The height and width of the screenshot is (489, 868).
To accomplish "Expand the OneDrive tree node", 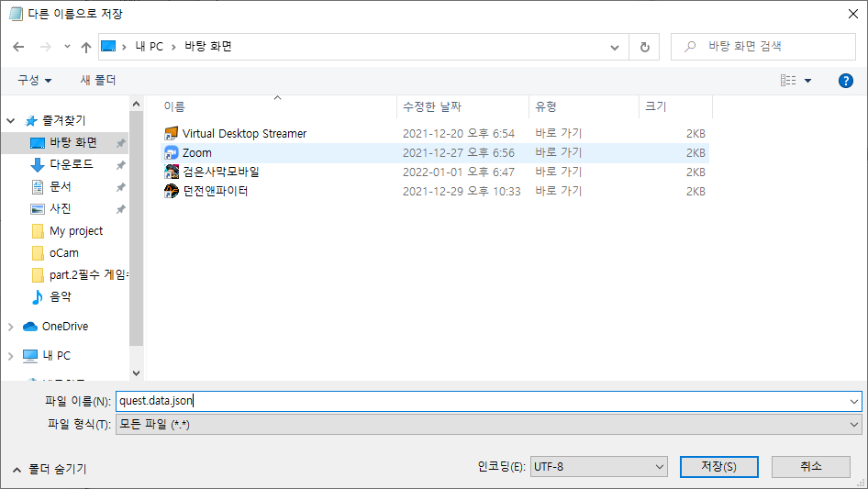I will tap(10, 327).
